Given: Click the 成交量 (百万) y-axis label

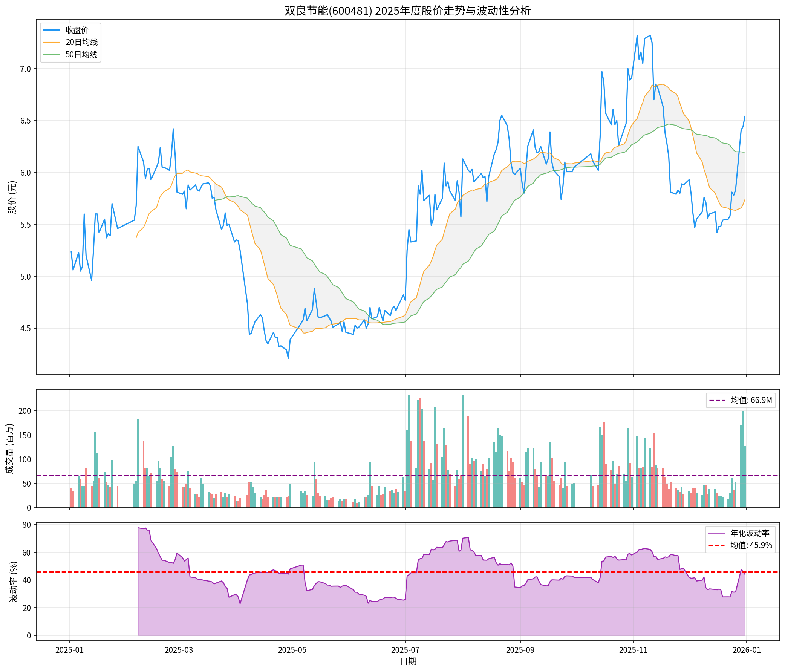Looking at the screenshot, I should click(x=10, y=449).
